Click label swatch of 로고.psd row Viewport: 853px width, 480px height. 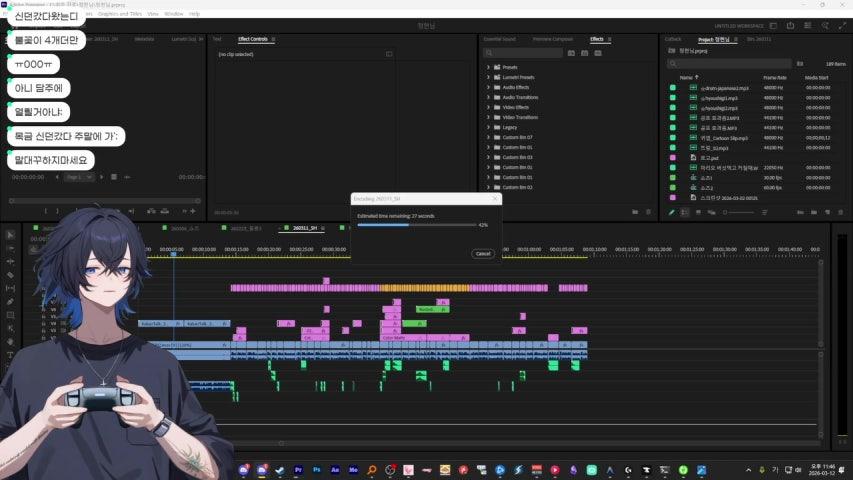click(673, 158)
